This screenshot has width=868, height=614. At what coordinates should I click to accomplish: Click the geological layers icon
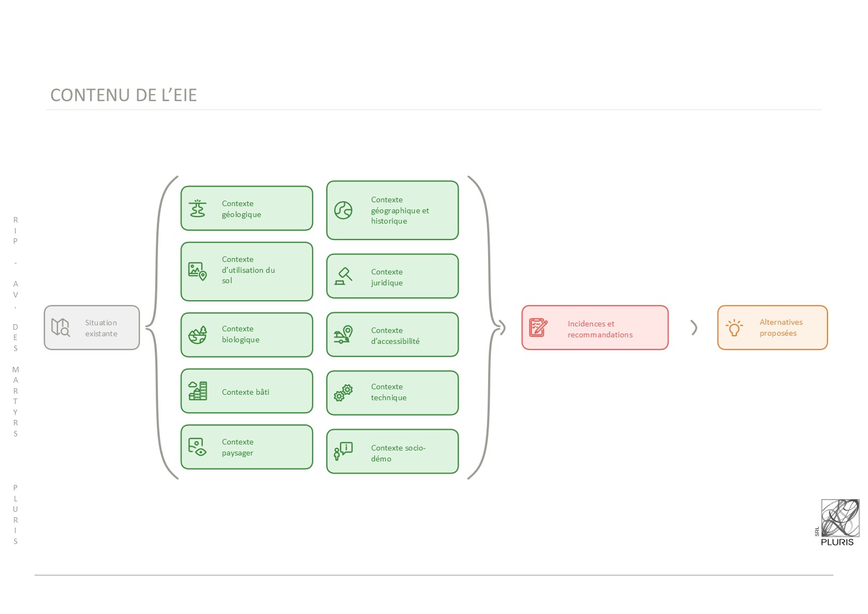[197, 209]
